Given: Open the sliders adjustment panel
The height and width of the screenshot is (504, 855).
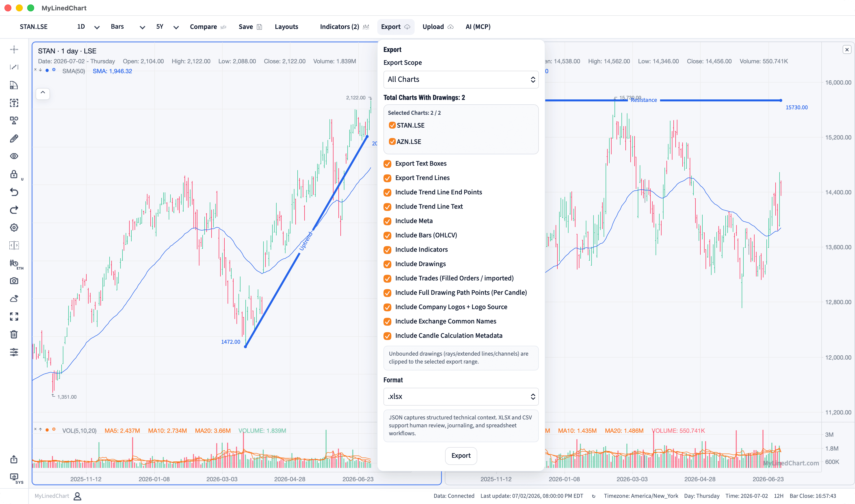Looking at the screenshot, I should coord(14,352).
